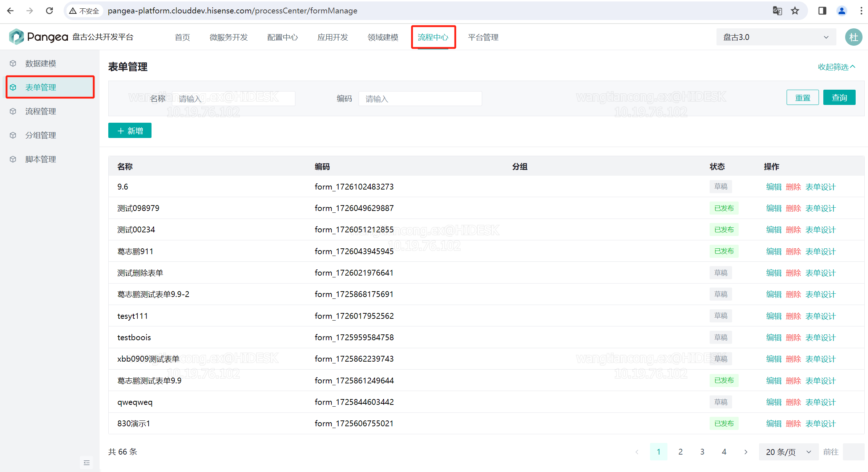Focus the 名称 filter input

coord(233,99)
